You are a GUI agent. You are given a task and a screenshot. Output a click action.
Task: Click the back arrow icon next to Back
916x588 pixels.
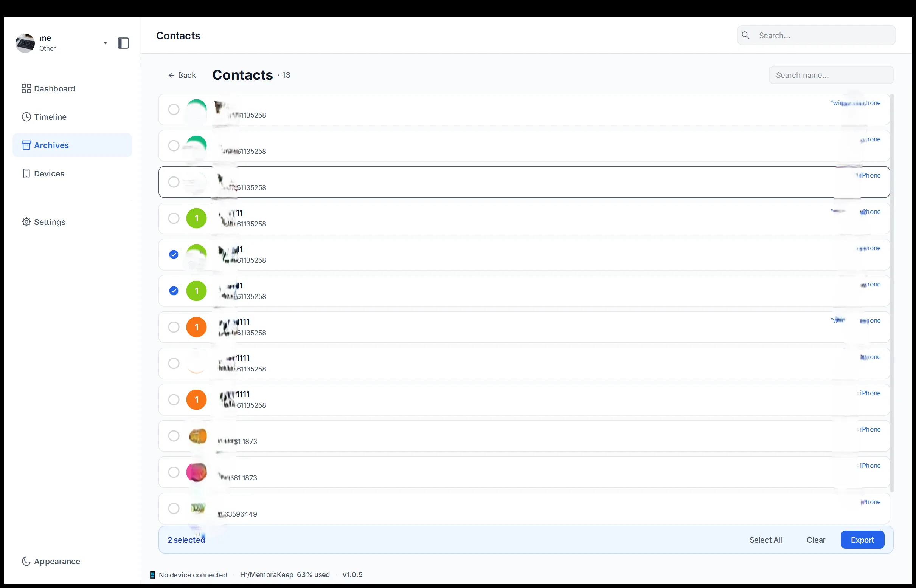pyautogui.click(x=171, y=75)
